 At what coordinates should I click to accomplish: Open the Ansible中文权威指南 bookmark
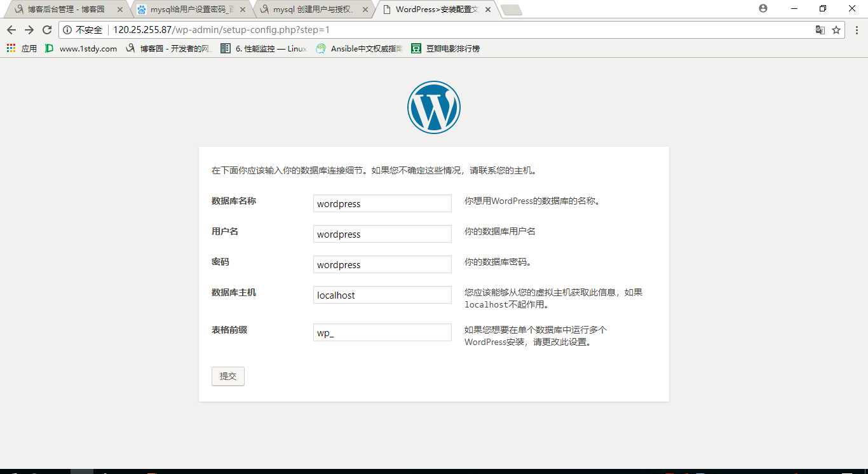coord(360,48)
